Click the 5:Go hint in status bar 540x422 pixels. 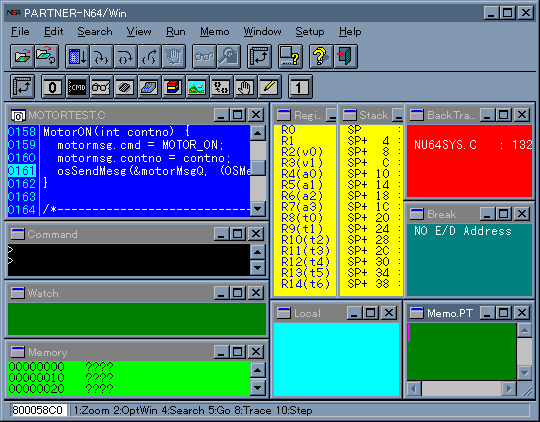(219, 410)
